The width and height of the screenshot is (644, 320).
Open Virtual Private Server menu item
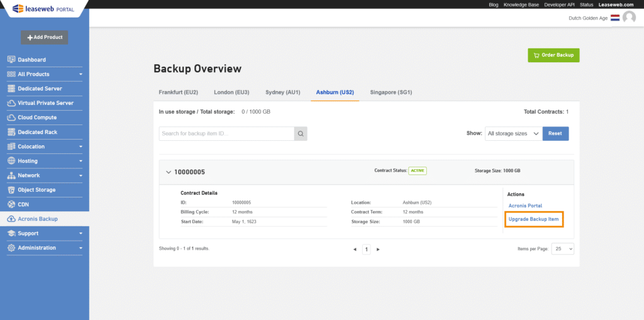[45, 103]
